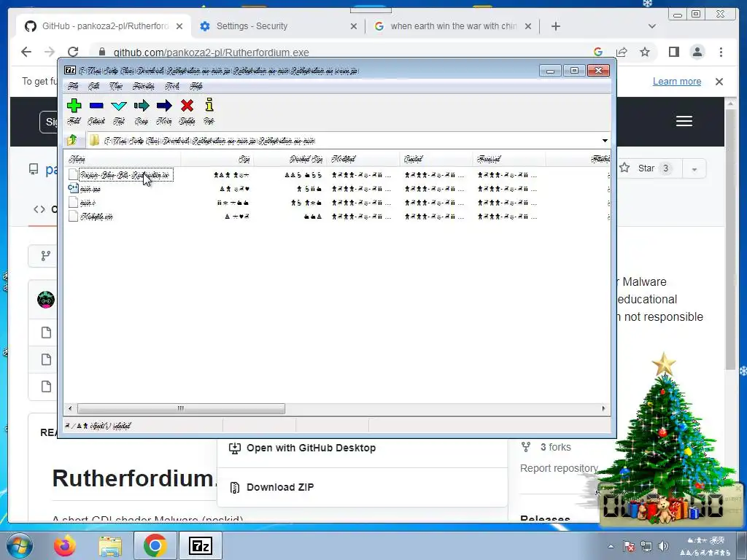Click the 7-Zip horizontal scrollbar thumb
The image size is (747, 560).
click(x=181, y=408)
